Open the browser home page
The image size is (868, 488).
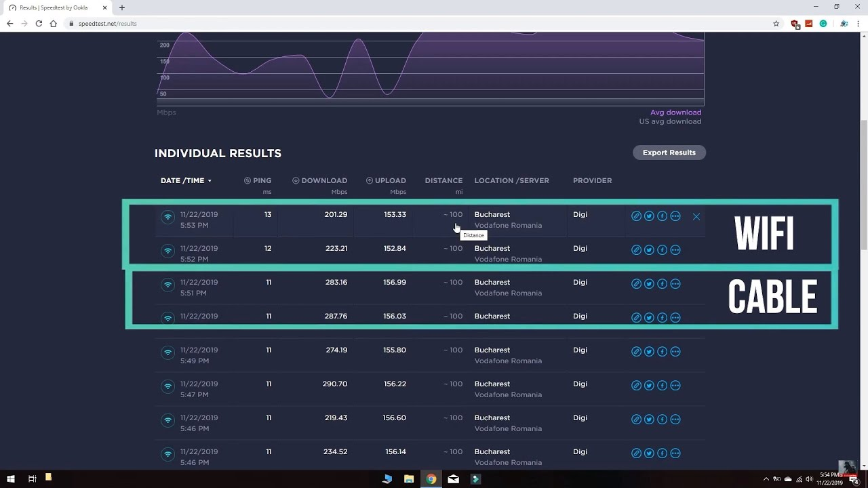pos(53,23)
